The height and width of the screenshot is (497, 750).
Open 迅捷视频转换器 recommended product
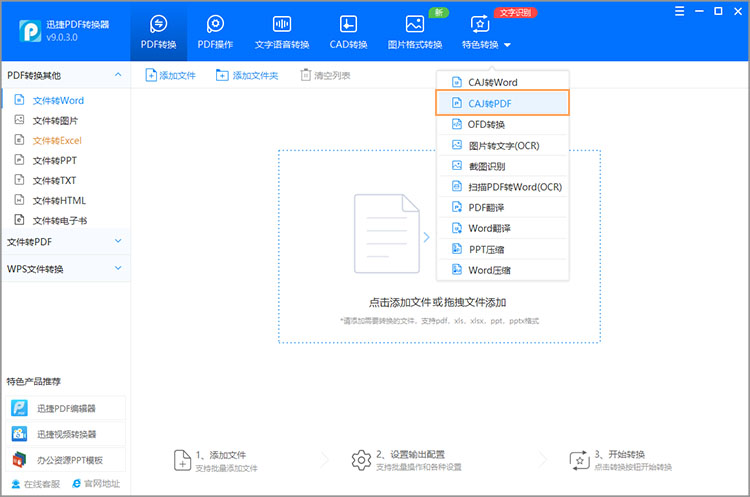coord(66,434)
